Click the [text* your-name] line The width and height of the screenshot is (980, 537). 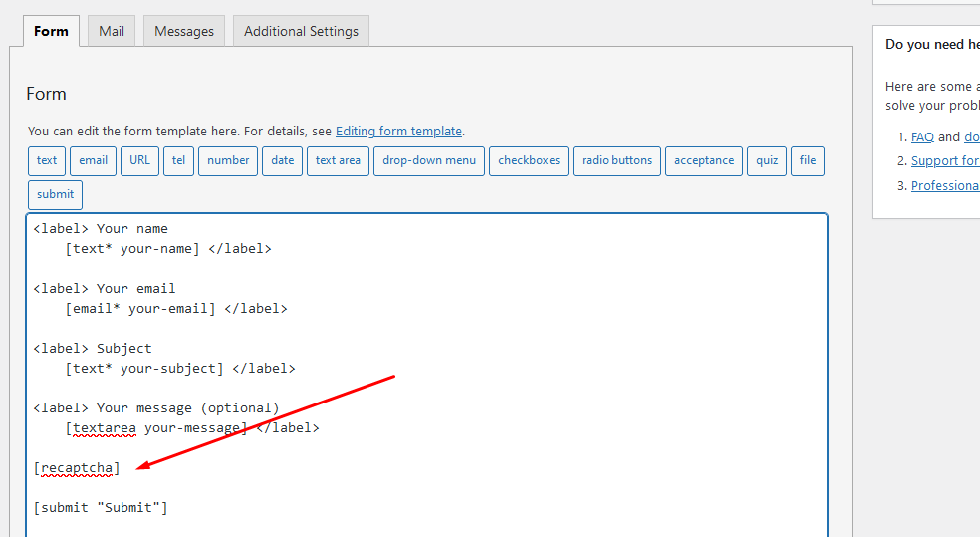168,249
